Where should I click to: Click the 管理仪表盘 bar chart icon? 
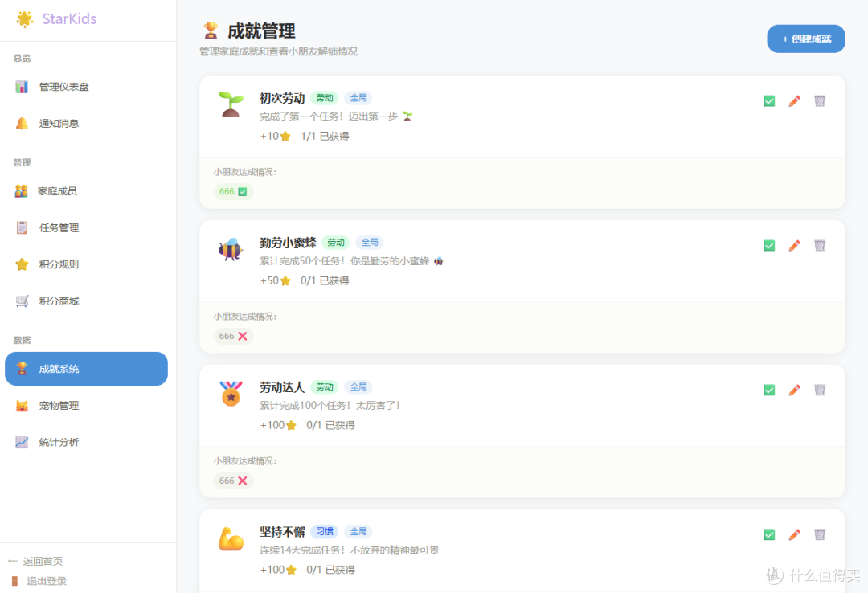[22, 87]
